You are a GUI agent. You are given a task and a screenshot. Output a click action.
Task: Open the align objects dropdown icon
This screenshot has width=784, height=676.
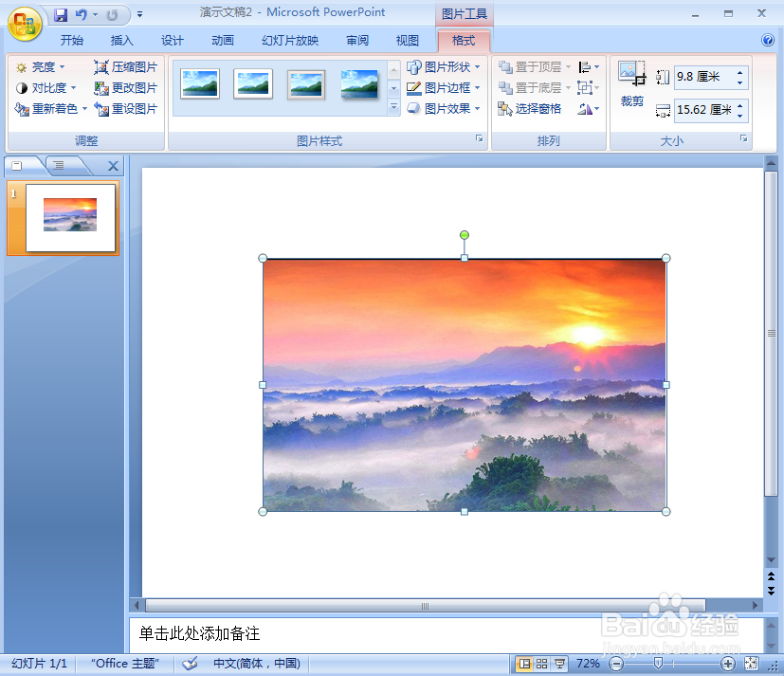pos(589,67)
